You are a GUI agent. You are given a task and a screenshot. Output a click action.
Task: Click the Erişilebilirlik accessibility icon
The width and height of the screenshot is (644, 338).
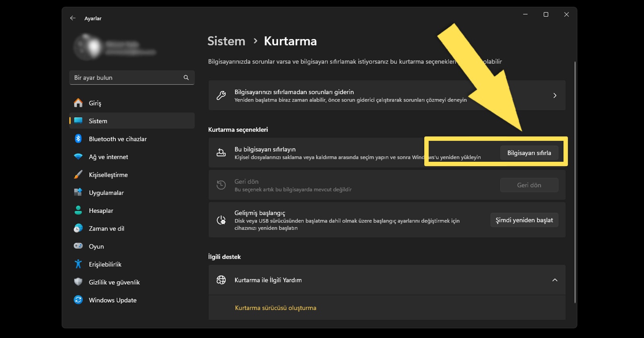tap(78, 264)
